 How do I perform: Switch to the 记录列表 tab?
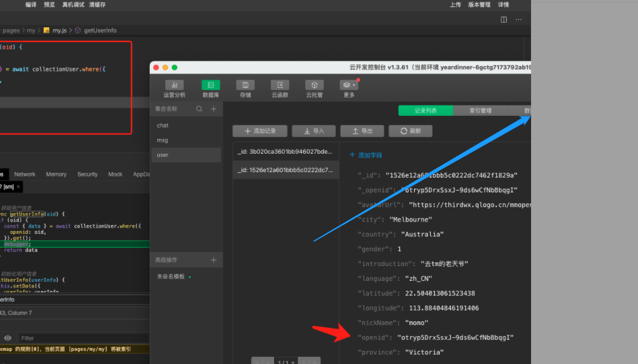[425, 110]
